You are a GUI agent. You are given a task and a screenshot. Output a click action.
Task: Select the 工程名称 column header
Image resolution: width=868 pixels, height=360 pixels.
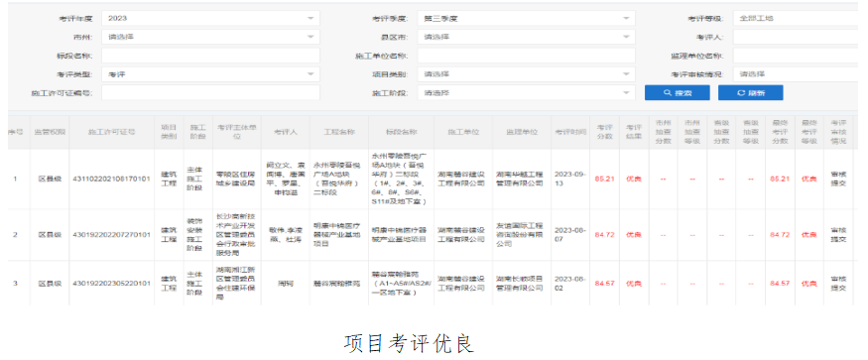pyautogui.click(x=339, y=132)
